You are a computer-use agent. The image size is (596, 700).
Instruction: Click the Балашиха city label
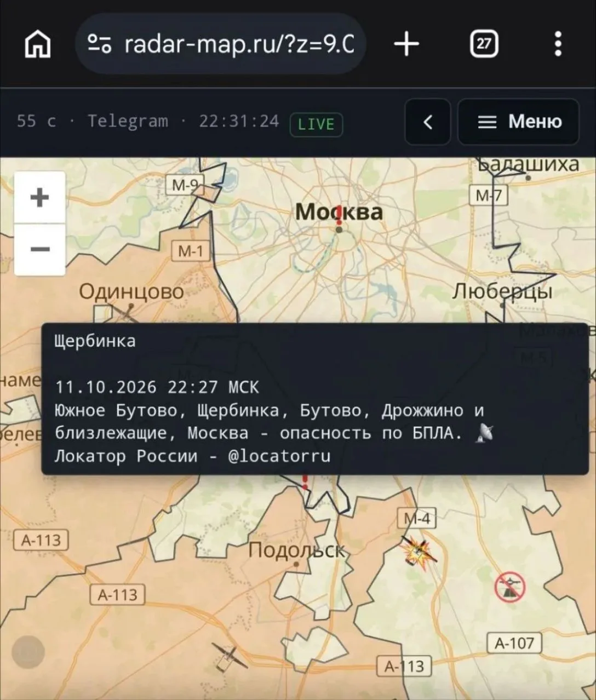(x=529, y=164)
